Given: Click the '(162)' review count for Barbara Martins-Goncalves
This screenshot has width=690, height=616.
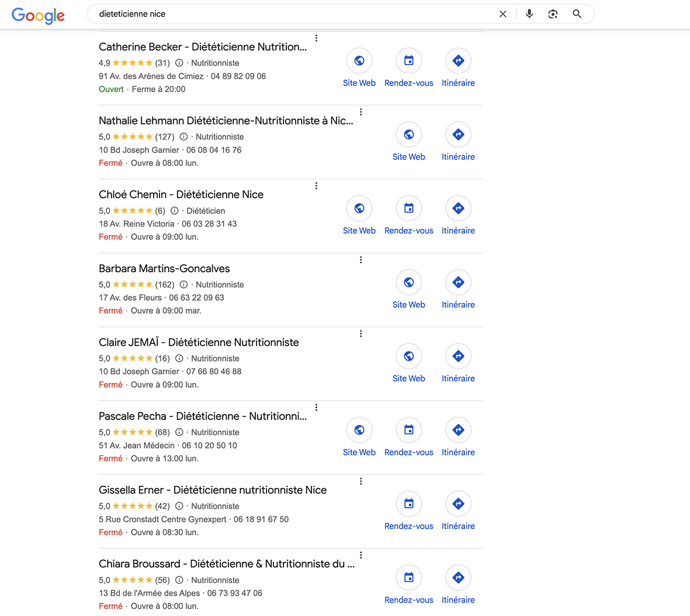Looking at the screenshot, I should click(165, 284).
